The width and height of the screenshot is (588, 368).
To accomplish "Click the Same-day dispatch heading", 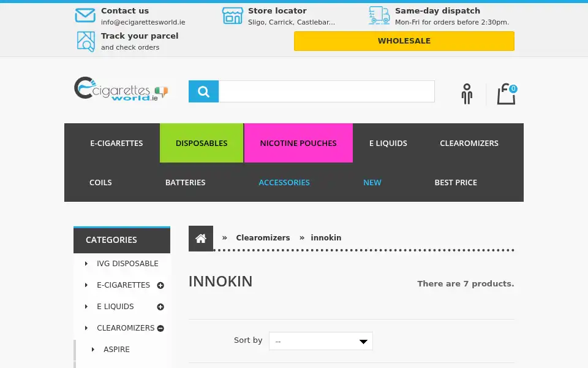I will [x=437, y=11].
